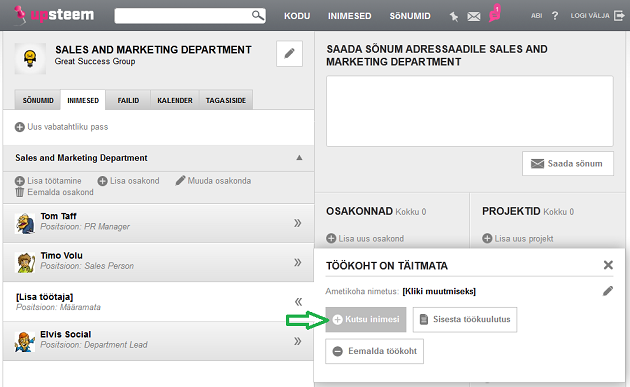Click the upsteem logo
Viewport: 630px width, 387px height.
[x=53, y=15]
